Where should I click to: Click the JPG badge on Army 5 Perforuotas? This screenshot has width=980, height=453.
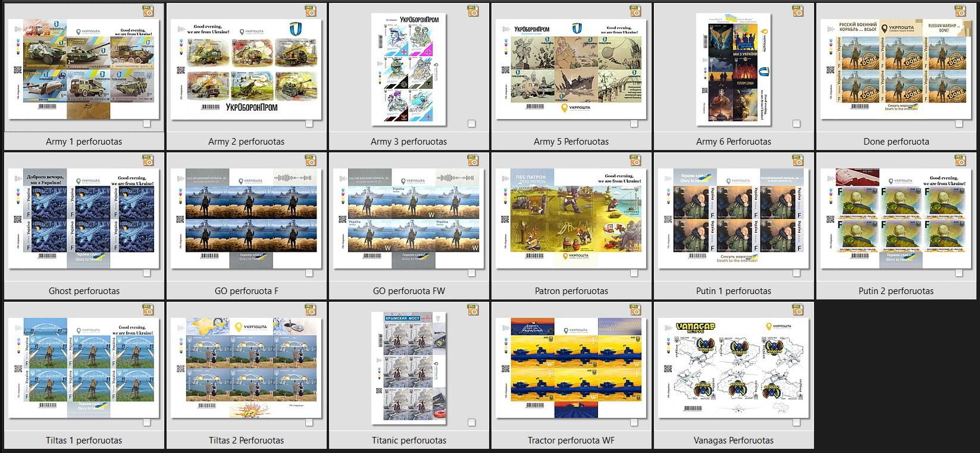tap(635, 11)
